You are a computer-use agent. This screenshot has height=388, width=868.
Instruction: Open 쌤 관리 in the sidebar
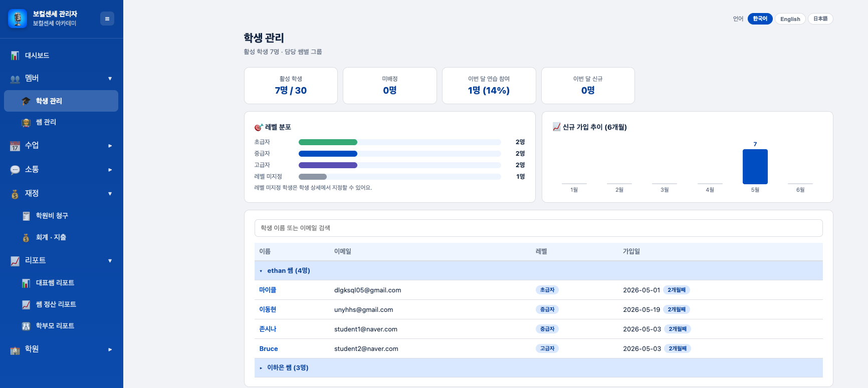pyautogui.click(x=61, y=122)
